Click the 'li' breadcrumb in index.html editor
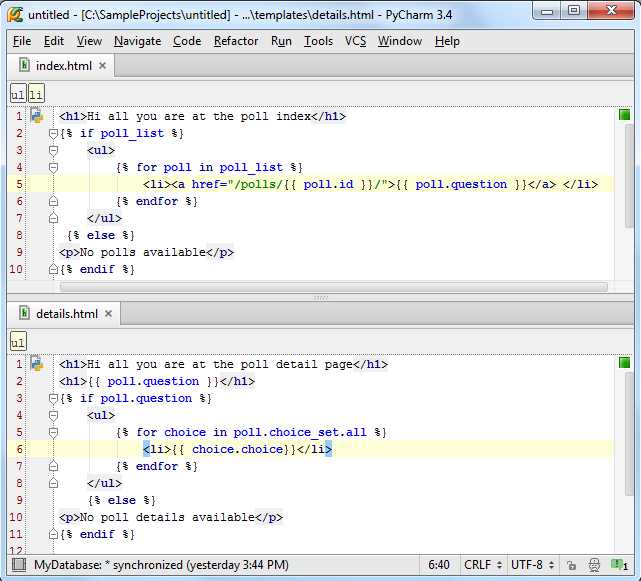This screenshot has height=581, width=641. pyautogui.click(x=36, y=94)
